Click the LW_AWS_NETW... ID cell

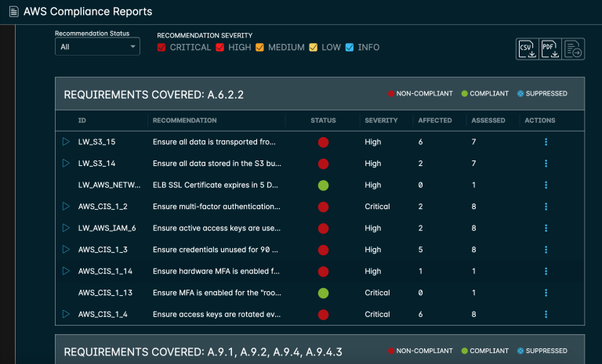coord(110,185)
